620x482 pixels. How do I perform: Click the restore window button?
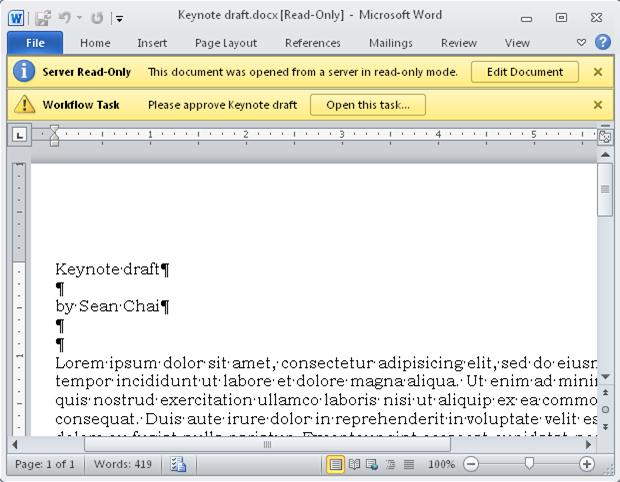pyautogui.click(x=561, y=18)
